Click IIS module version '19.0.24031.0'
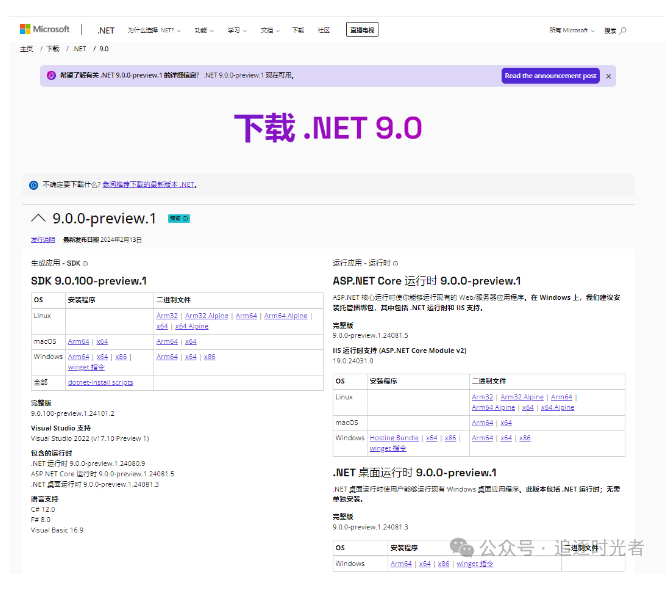672x598 pixels. point(353,361)
